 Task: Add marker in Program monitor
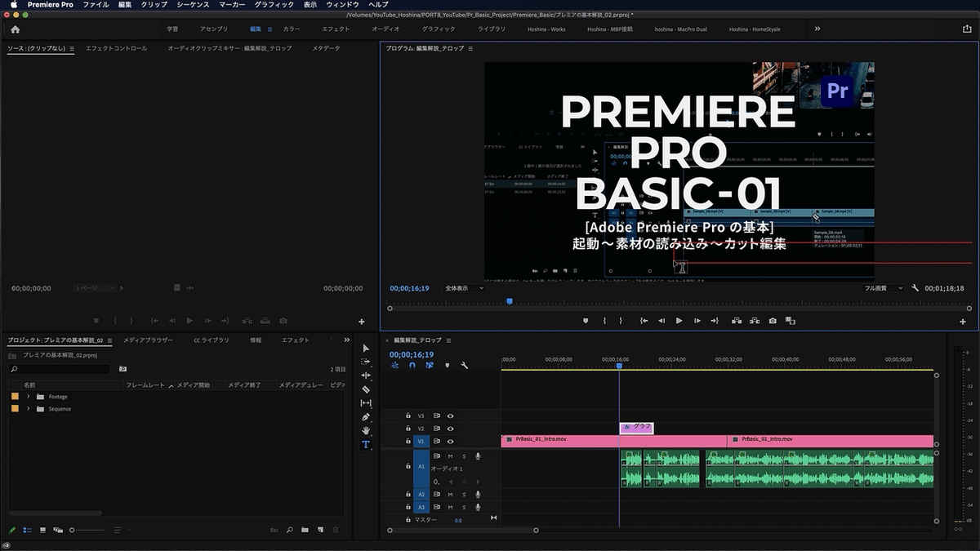point(585,321)
